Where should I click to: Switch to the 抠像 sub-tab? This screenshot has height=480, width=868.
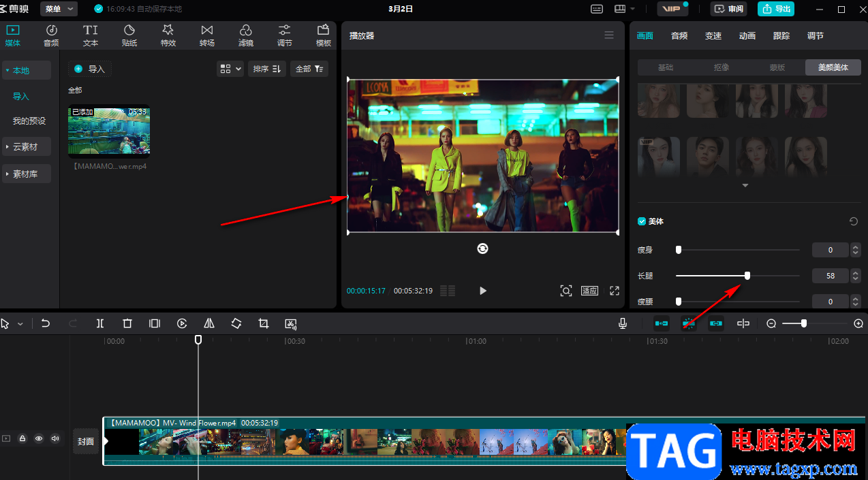point(722,67)
